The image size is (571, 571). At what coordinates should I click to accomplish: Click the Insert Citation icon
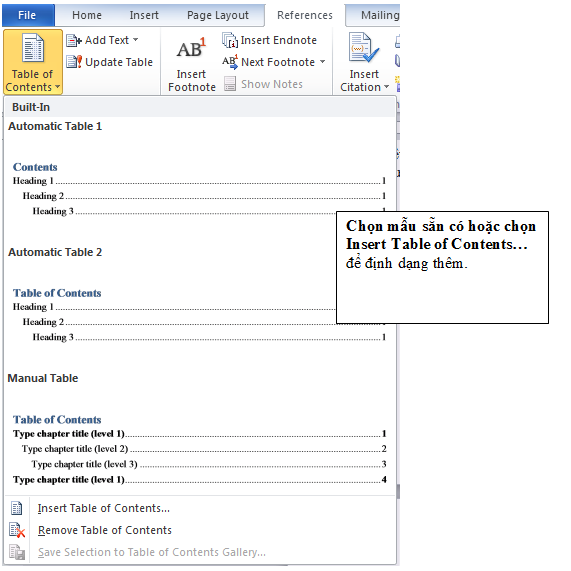(x=364, y=48)
